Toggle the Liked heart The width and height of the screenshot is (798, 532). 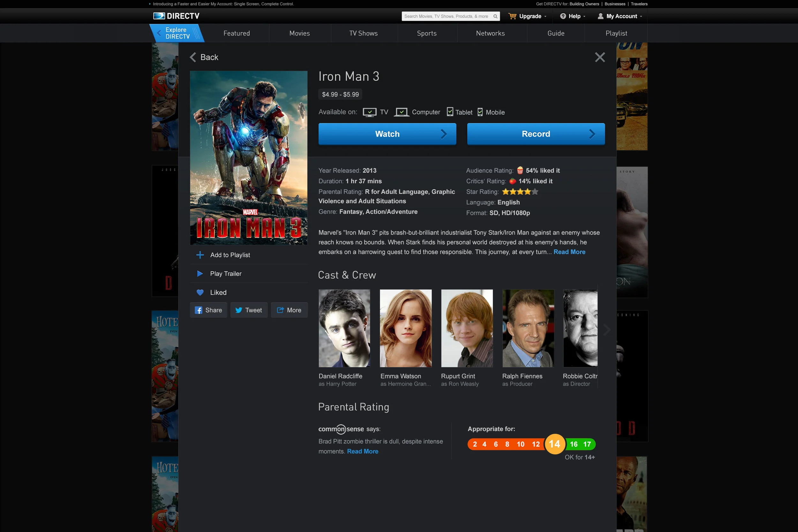(x=200, y=292)
